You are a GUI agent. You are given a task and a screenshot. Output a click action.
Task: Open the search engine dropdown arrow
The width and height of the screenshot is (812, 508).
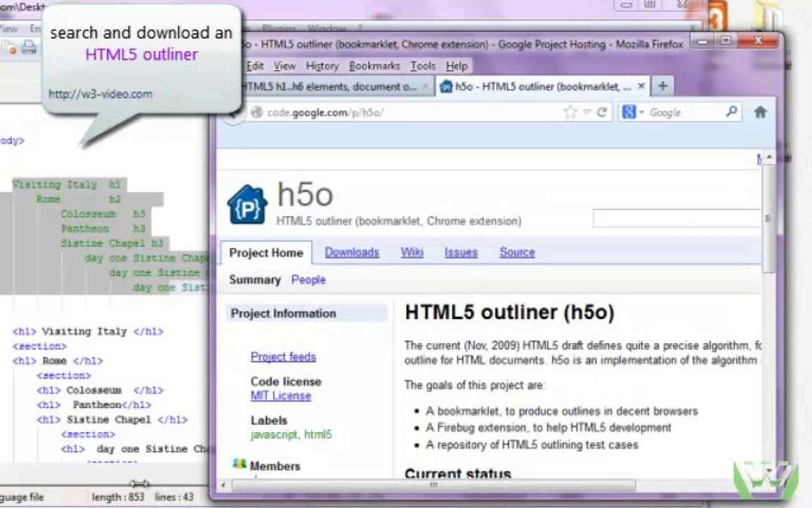coord(641,112)
